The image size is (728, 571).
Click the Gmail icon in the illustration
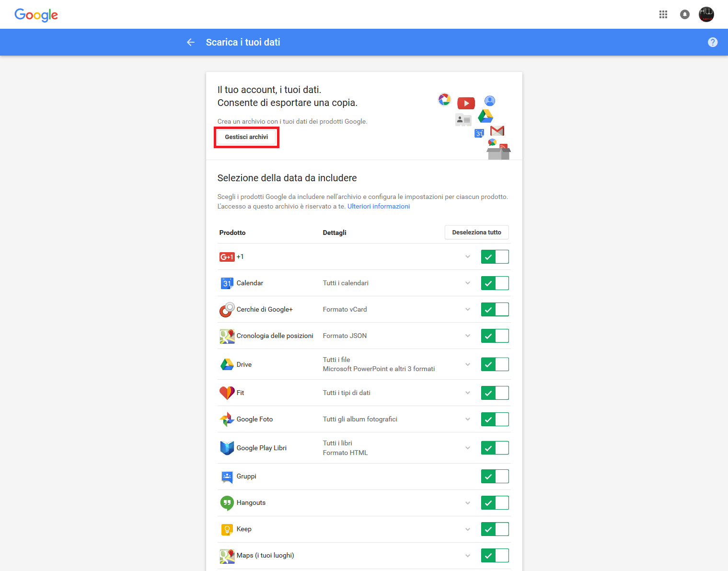(497, 130)
